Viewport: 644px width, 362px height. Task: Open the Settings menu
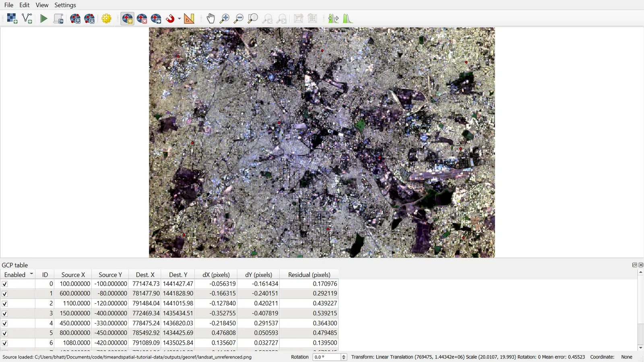[65, 5]
